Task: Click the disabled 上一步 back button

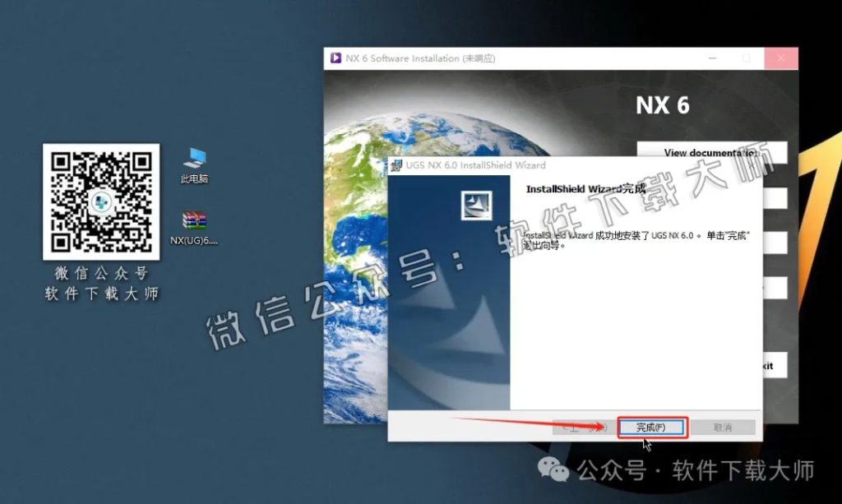Action: [581, 428]
